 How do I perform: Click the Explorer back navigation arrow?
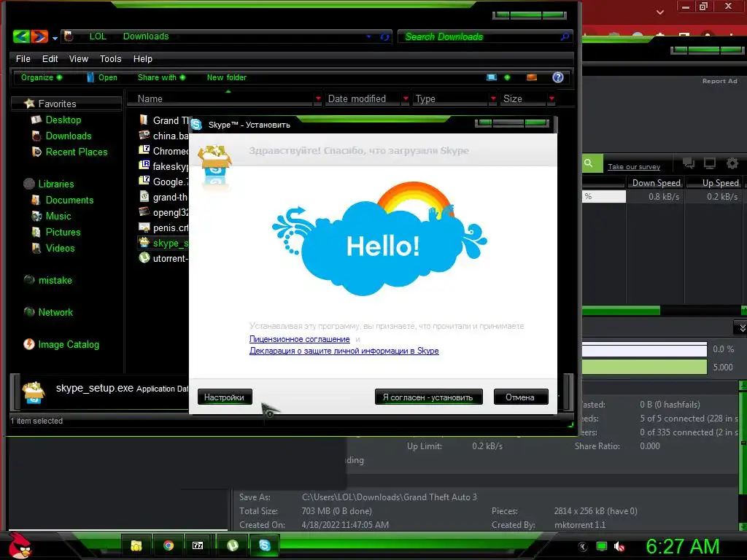tap(21, 36)
